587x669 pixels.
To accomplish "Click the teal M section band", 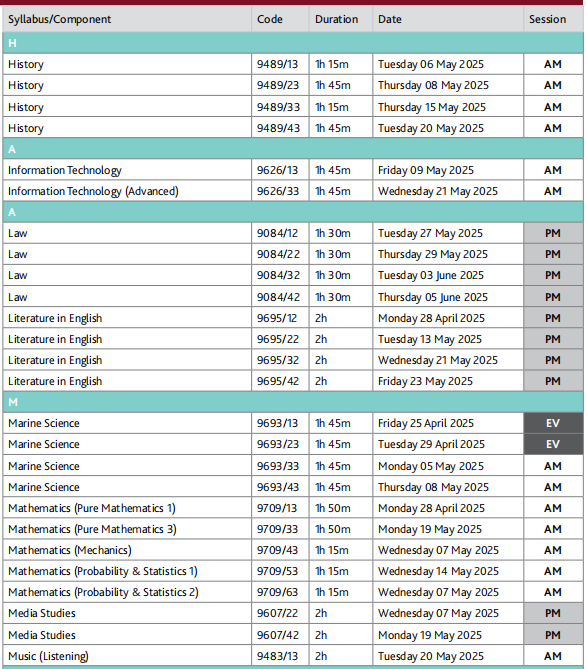I will [293, 402].
